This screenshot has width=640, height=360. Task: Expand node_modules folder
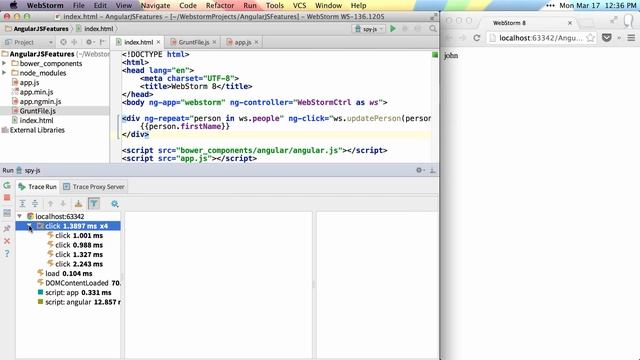(x=4, y=73)
